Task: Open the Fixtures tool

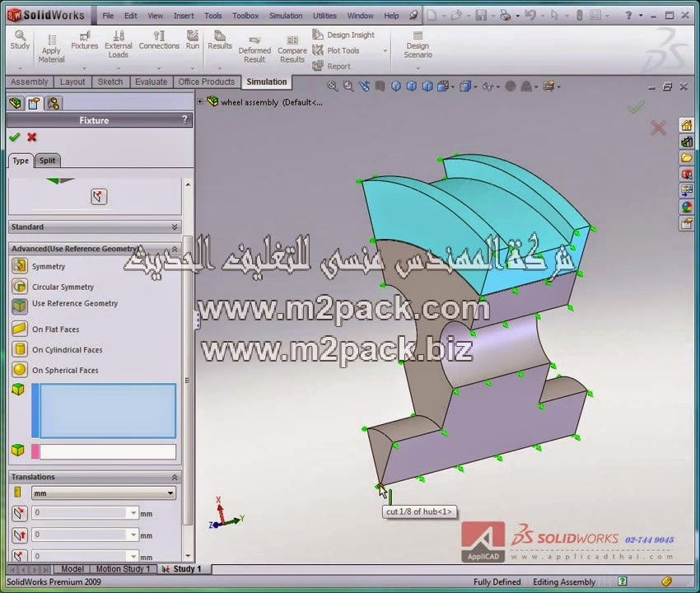Action: tap(84, 40)
